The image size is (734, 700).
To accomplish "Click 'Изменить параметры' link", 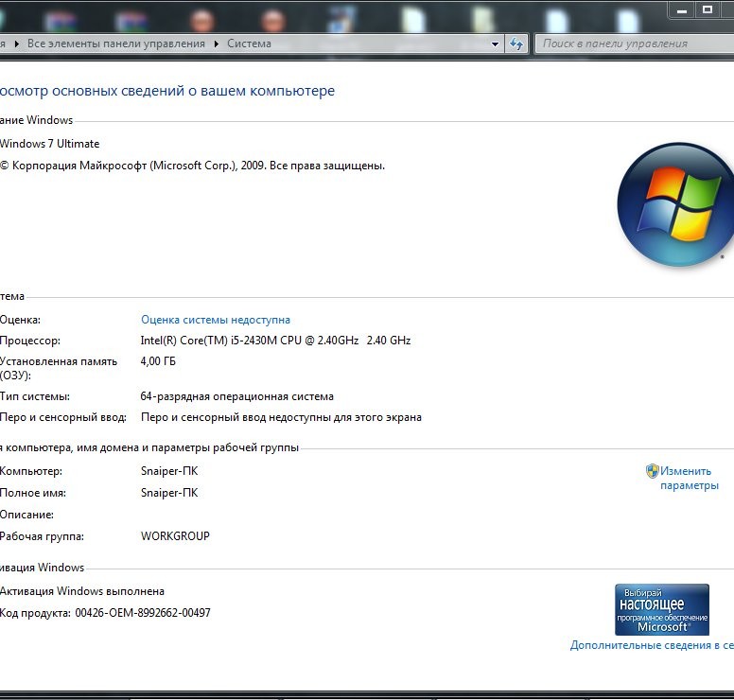I will click(x=689, y=478).
